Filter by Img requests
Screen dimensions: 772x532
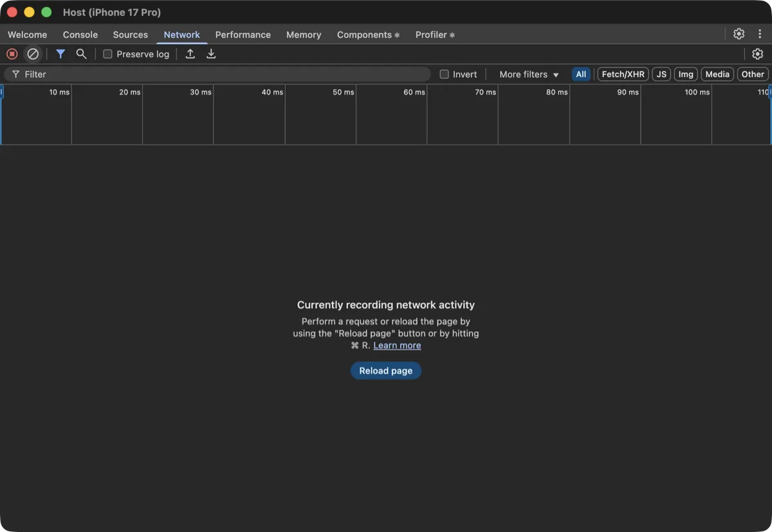point(686,74)
